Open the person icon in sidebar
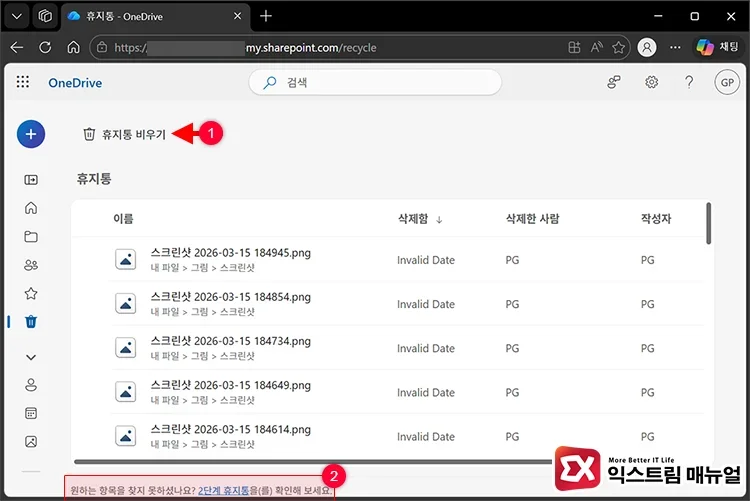This screenshot has height=501, width=750. point(31,385)
